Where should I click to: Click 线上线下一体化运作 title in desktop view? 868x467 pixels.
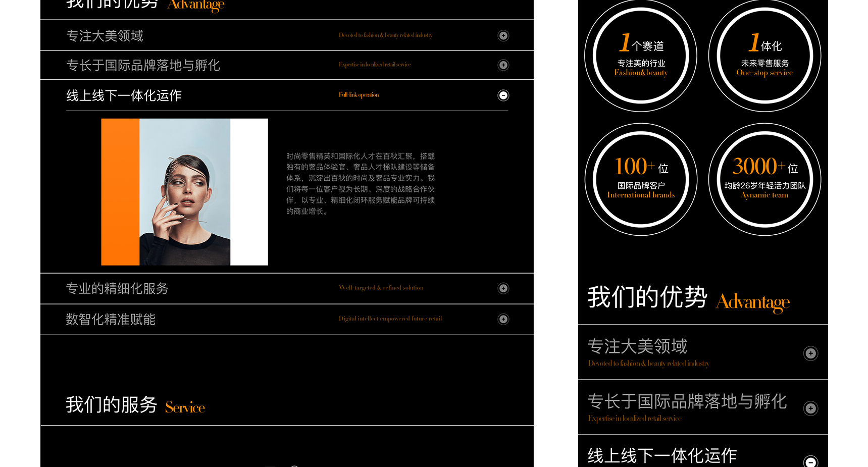tap(124, 95)
